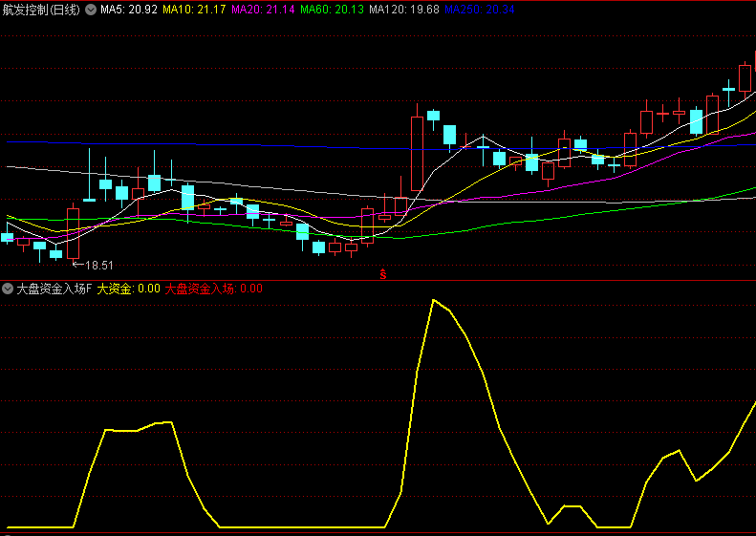The image size is (756, 536).
Task: Click the tallest peak of the yellow indicator line
Action: click(434, 301)
